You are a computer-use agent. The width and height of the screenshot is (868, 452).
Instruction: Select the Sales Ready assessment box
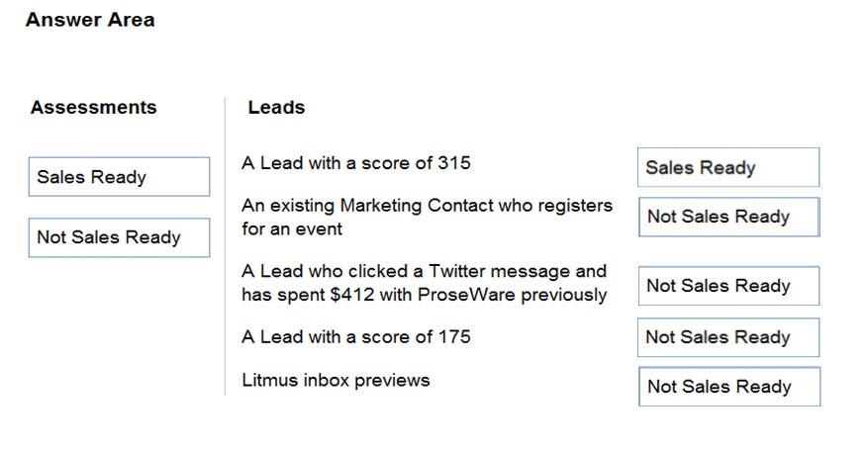click(x=119, y=176)
